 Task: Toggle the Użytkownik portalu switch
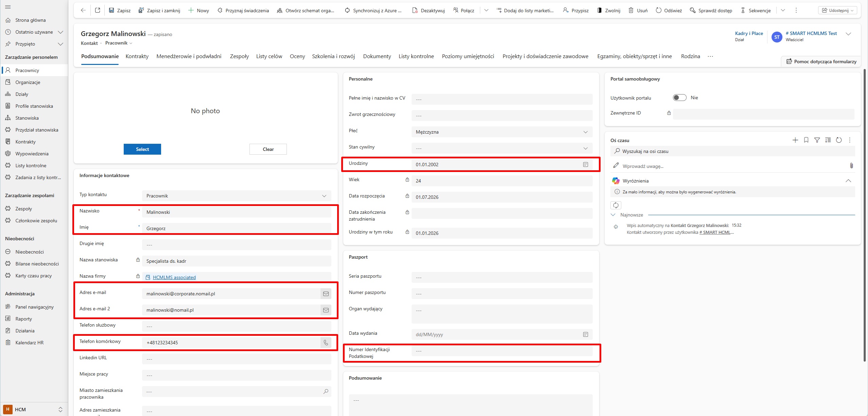point(680,98)
